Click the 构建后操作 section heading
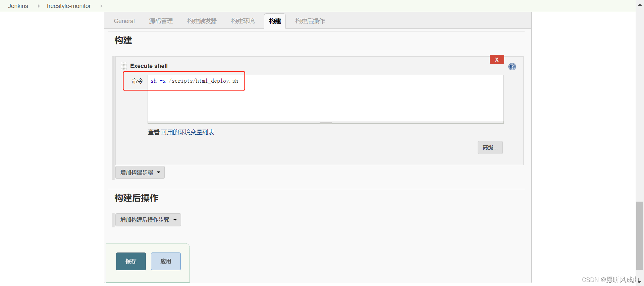Image resolution: width=644 pixels, height=286 pixels. click(x=136, y=198)
